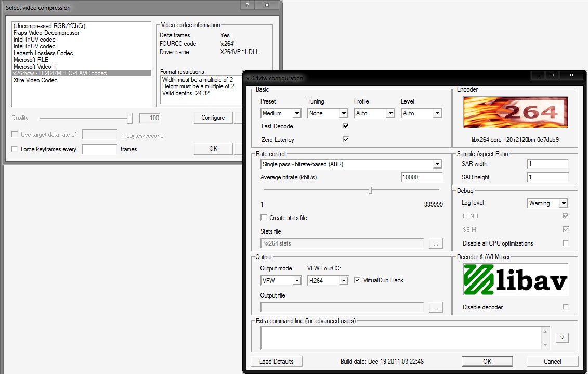Click the libav decoder logo

tap(515, 279)
